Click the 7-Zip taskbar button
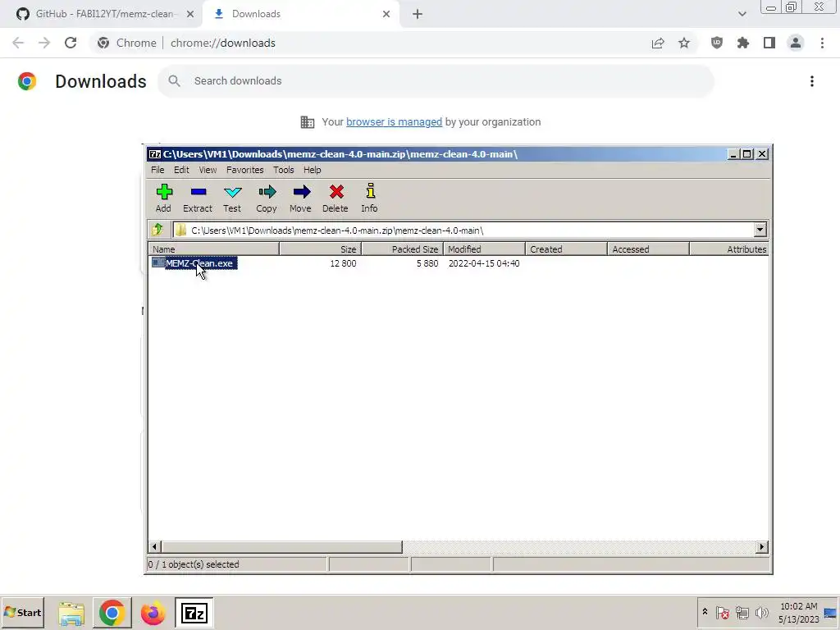Screen dimensions: 840x630 click(194, 613)
